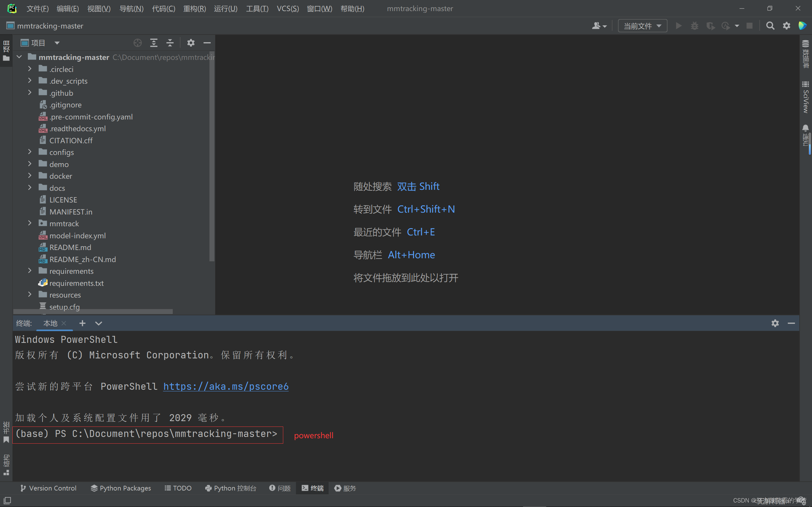Click the horizontal scrollbar in the project panel

coord(92,311)
